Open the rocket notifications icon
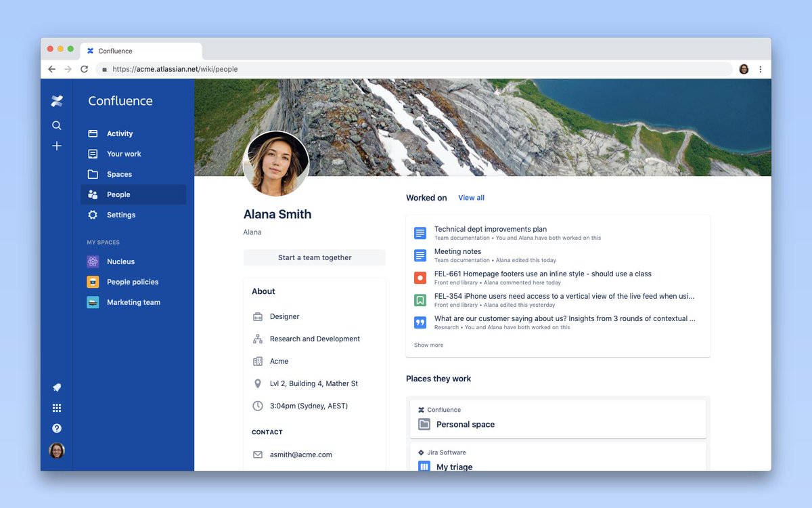 57,387
